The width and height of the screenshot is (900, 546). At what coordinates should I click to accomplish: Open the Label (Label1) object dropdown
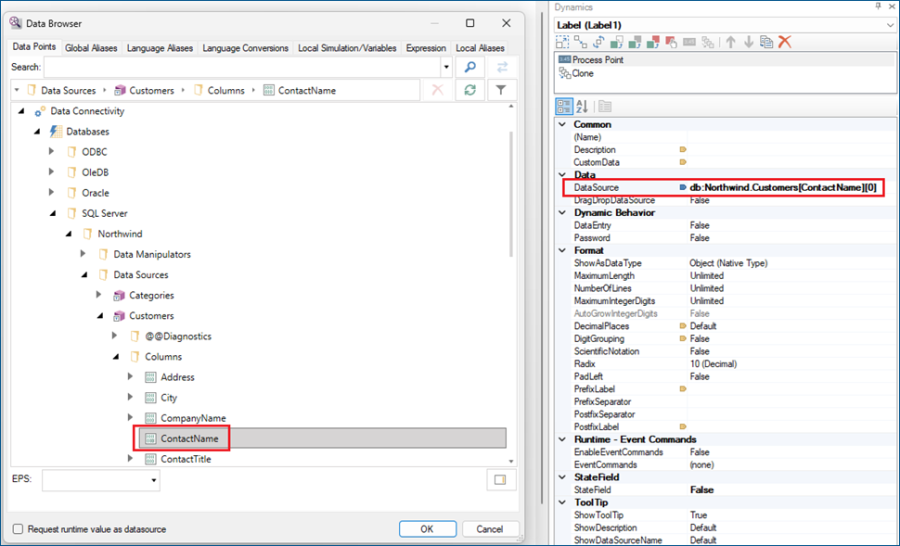[x=889, y=24]
